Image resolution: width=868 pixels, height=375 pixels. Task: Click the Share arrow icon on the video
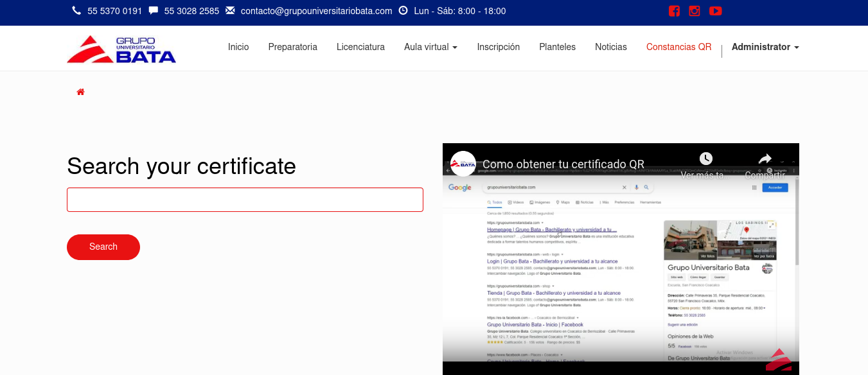tap(765, 159)
